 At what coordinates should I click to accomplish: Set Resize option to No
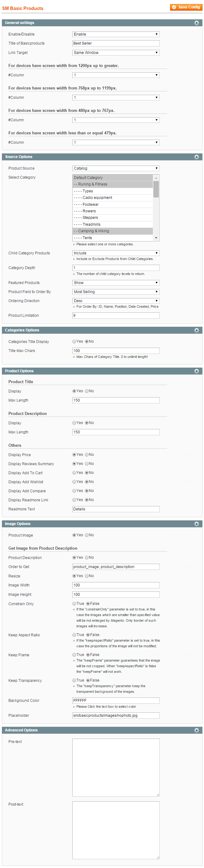(87, 576)
